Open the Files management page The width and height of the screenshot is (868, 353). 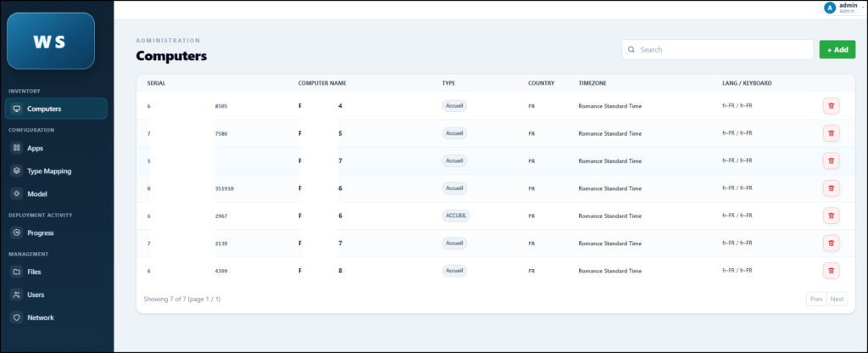[x=56, y=272]
